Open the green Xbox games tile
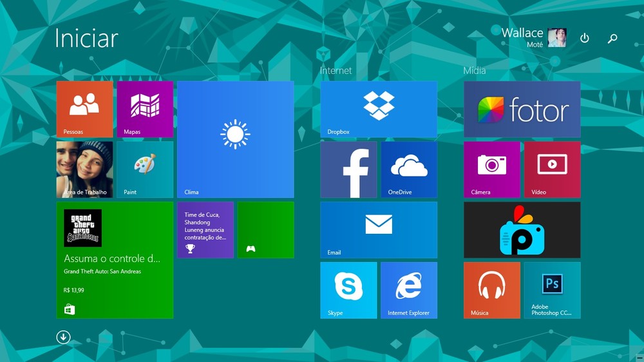Viewport: 644px width, 362px height. coord(266,230)
